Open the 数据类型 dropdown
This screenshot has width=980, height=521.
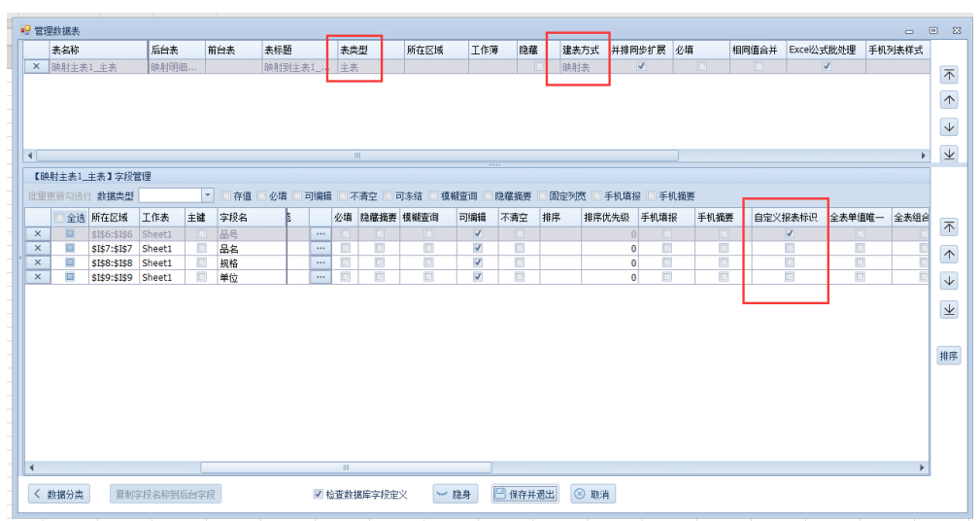tap(206, 195)
